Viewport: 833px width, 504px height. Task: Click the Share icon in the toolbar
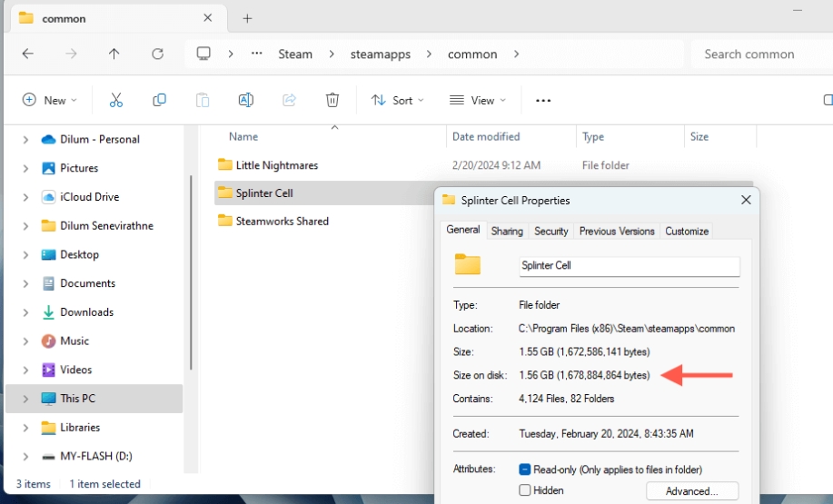tap(289, 100)
